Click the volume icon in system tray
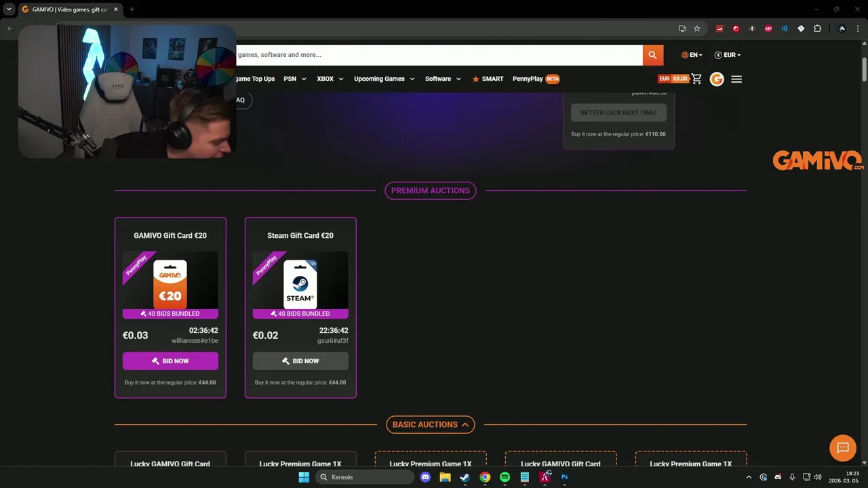The image size is (868, 488). point(818,477)
